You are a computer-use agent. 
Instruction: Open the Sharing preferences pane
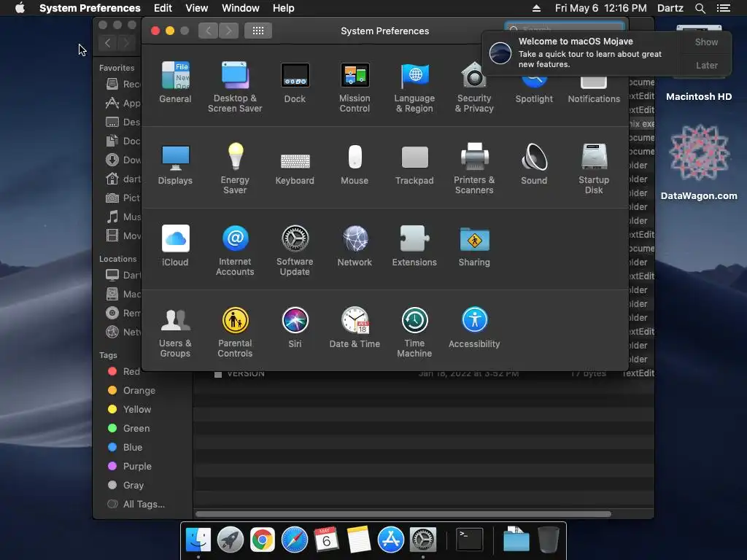(x=474, y=246)
